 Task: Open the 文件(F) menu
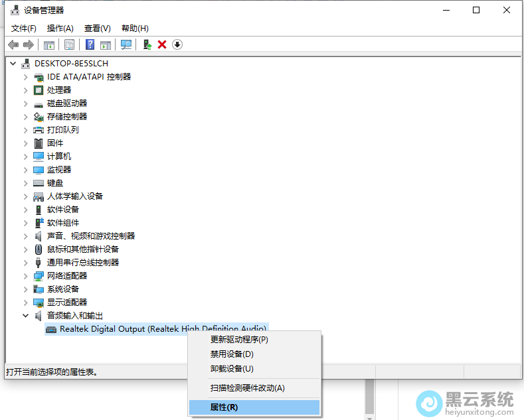click(x=24, y=29)
